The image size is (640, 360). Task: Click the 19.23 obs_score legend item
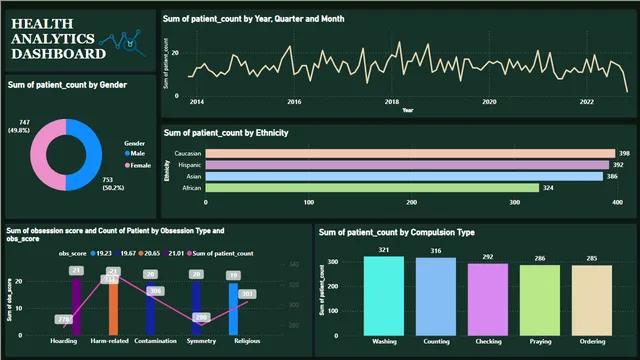click(x=101, y=253)
